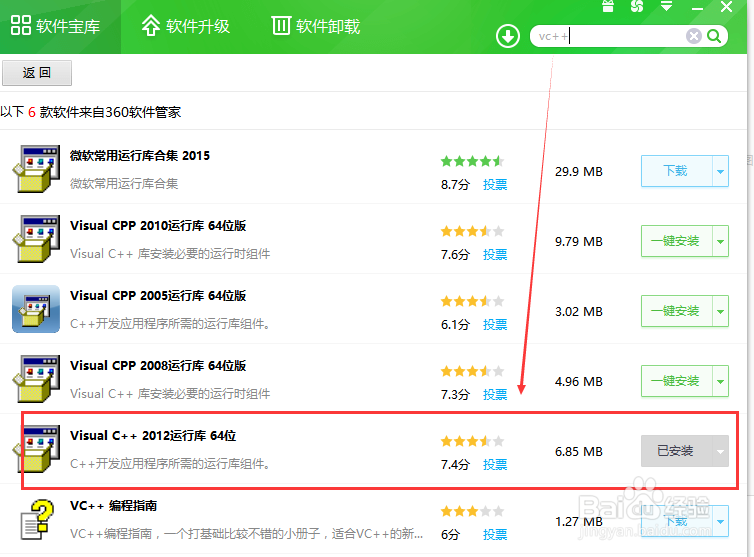Open title Visual CPP 2010运行库 64位版

click(x=158, y=226)
